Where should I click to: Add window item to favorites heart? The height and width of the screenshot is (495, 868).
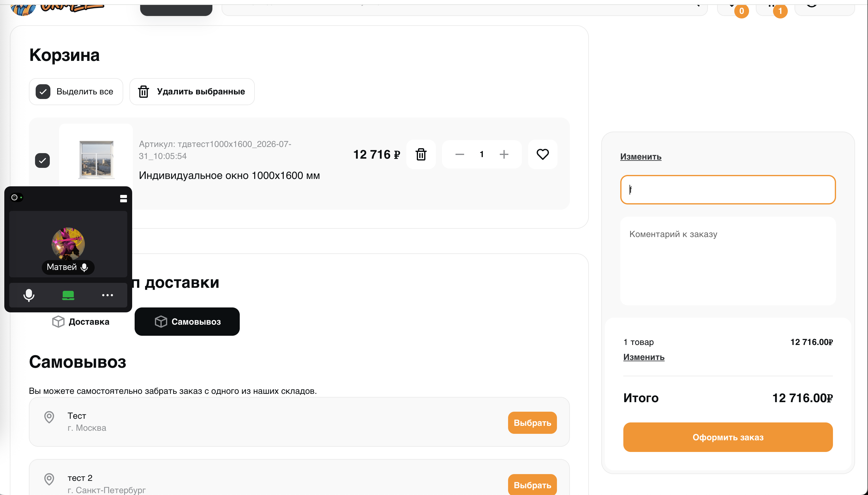tap(542, 154)
